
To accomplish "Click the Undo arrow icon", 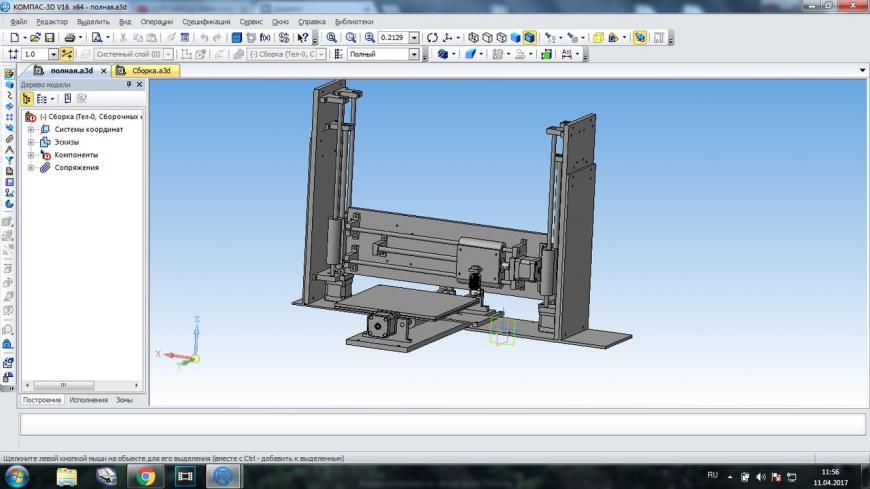I will click(205, 37).
